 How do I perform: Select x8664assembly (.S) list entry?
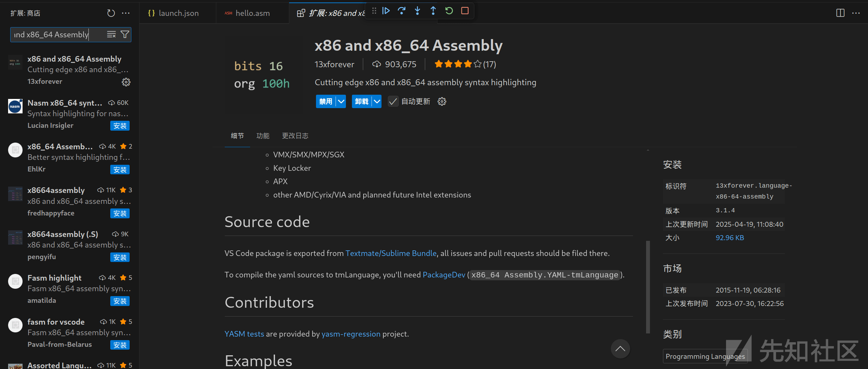[x=70, y=245]
